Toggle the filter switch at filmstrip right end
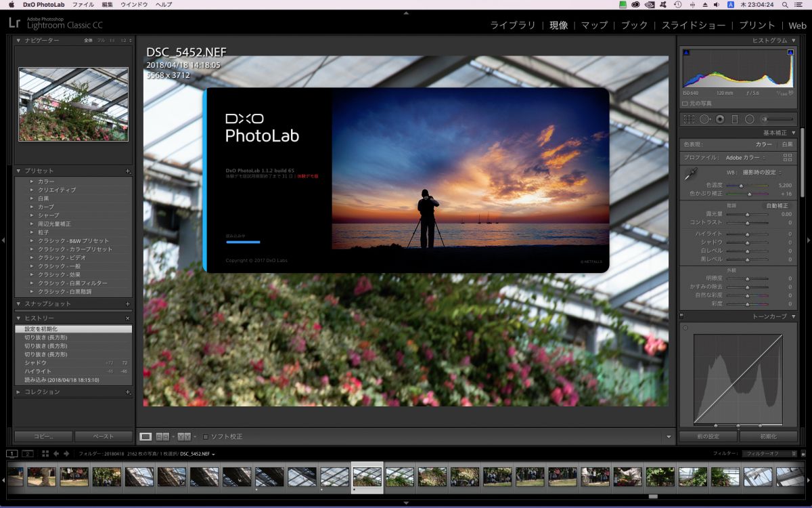The width and height of the screenshot is (812, 508). tap(803, 453)
